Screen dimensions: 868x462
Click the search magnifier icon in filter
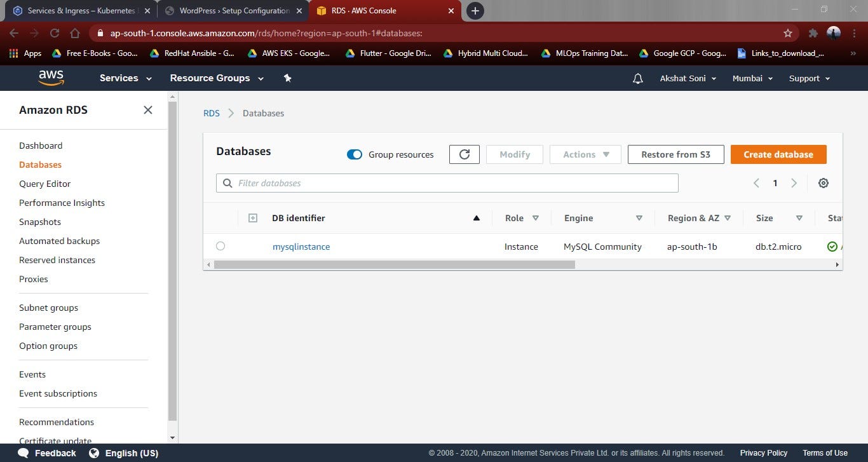tap(227, 183)
